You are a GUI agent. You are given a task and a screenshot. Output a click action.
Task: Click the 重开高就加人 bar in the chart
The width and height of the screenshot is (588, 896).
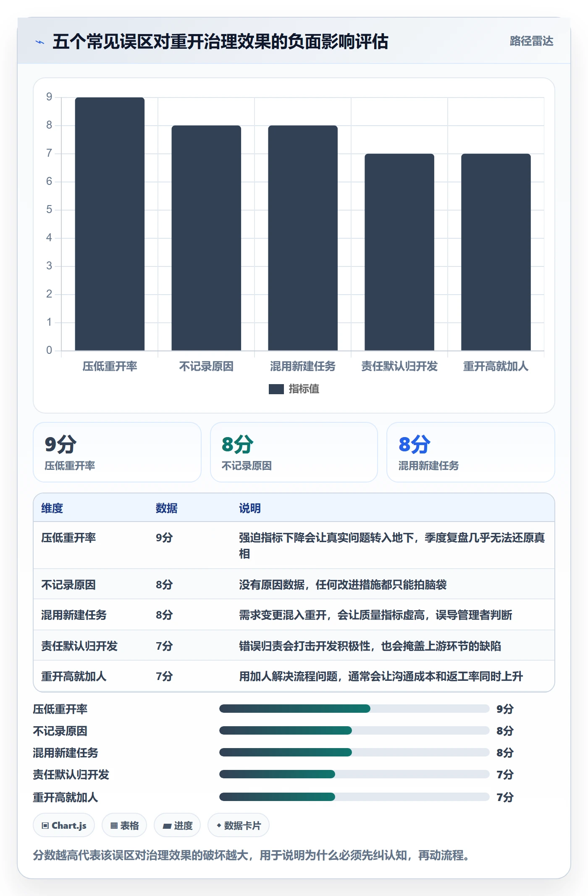pyautogui.click(x=496, y=252)
